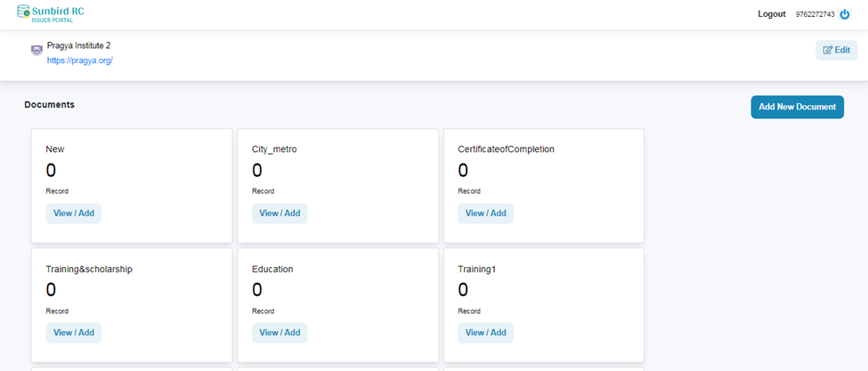The image size is (868, 371).
Task: Open the https://pragya.org/ link
Action: (79, 60)
